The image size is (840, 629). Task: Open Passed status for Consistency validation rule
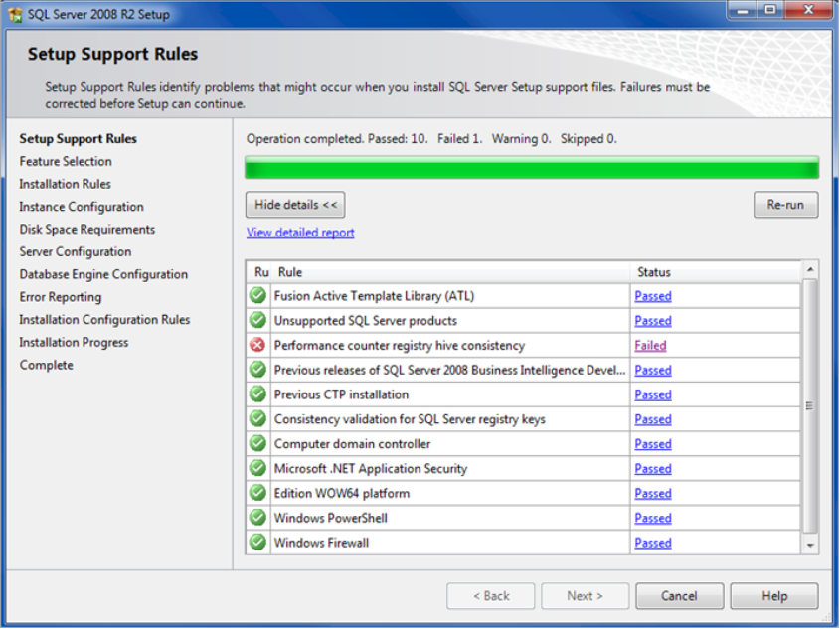653,419
